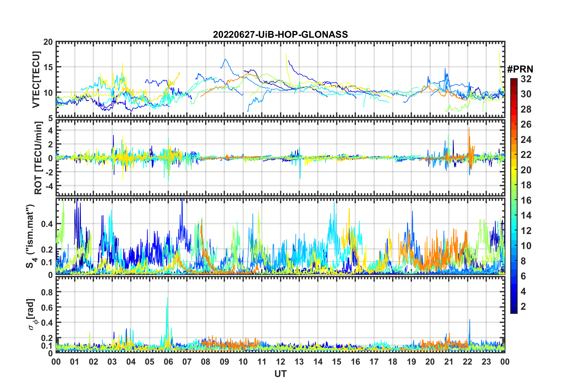
Task: Click the VTEC axis tick label 5
Action: [50, 118]
